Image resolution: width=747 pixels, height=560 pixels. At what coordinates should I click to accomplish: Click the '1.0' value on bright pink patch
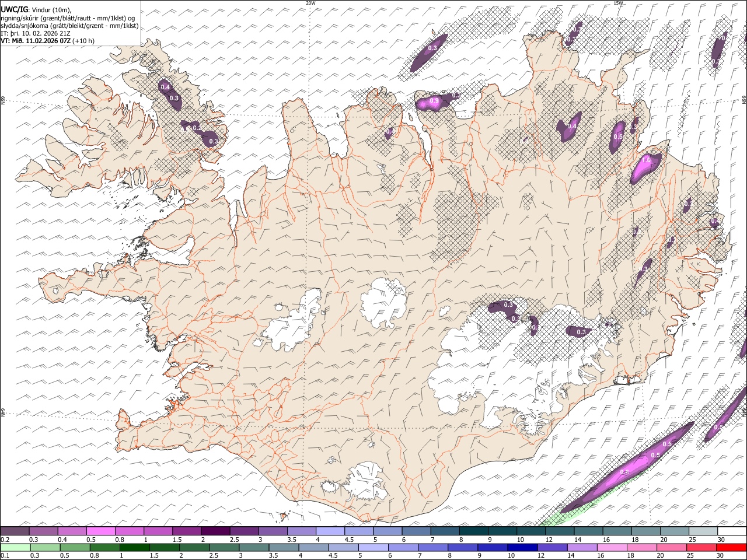tap(646, 159)
